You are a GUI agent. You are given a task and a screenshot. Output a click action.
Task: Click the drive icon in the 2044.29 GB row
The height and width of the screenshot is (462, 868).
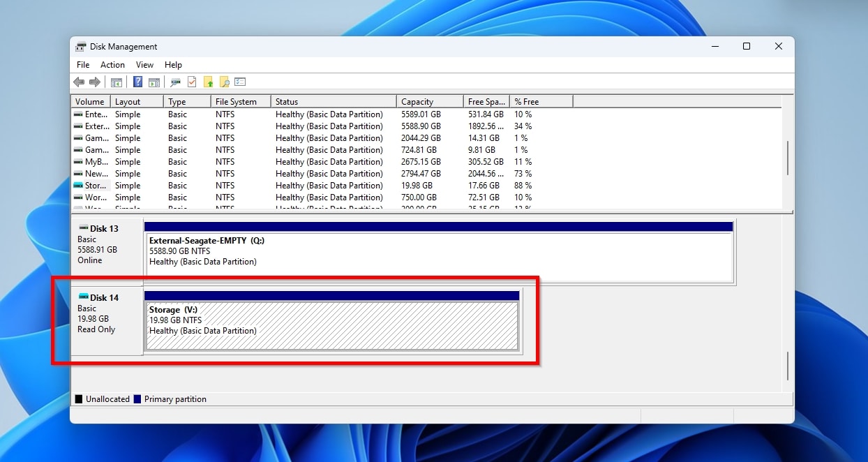pyautogui.click(x=78, y=138)
